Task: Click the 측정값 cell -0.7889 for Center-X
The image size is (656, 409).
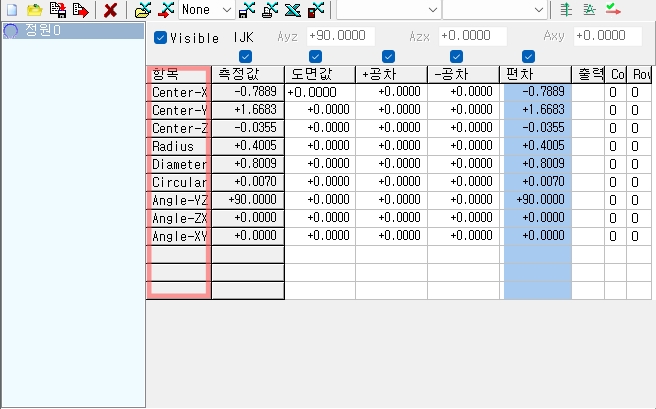Action: 248,92
